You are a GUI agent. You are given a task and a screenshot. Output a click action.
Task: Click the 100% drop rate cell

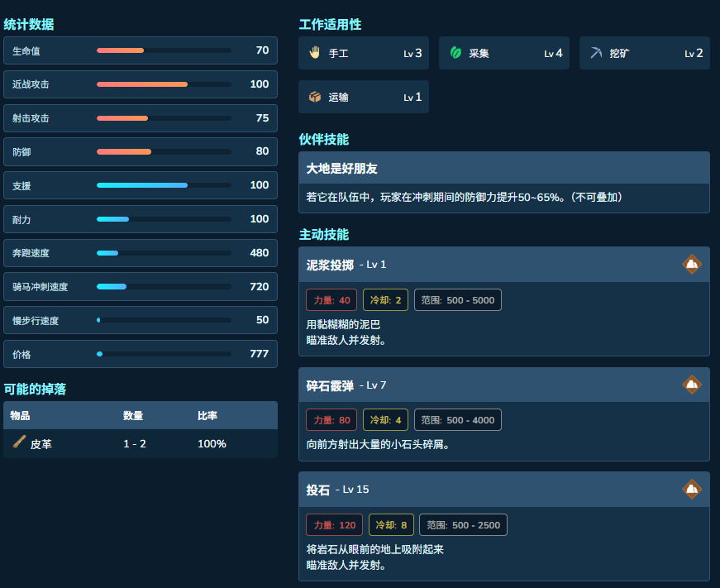tap(212, 444)
